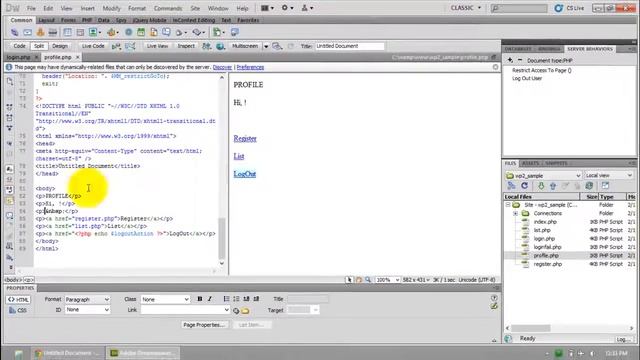Image resolution: width=640 pixels, height=360 pixels.
Task: Click the CS Live icon
Action: pyautogui.click(x=558, y=8)
